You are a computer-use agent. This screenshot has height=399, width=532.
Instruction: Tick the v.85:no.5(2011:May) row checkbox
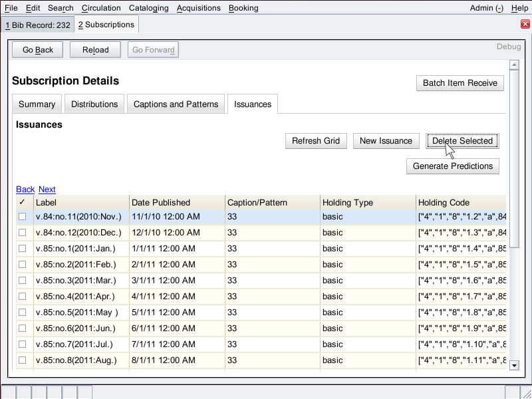tap(23, 313)
